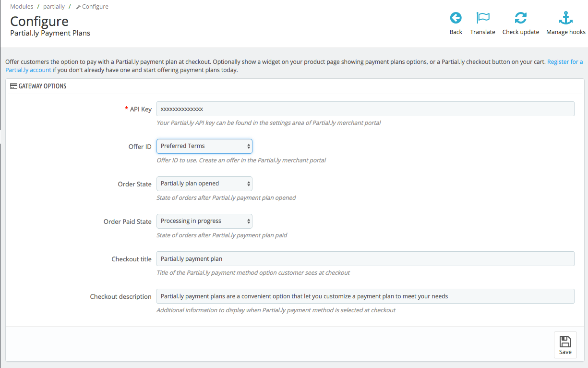Click the Checkout description label
The height and width of the screenshot is (368, 588).
point(121,296)
